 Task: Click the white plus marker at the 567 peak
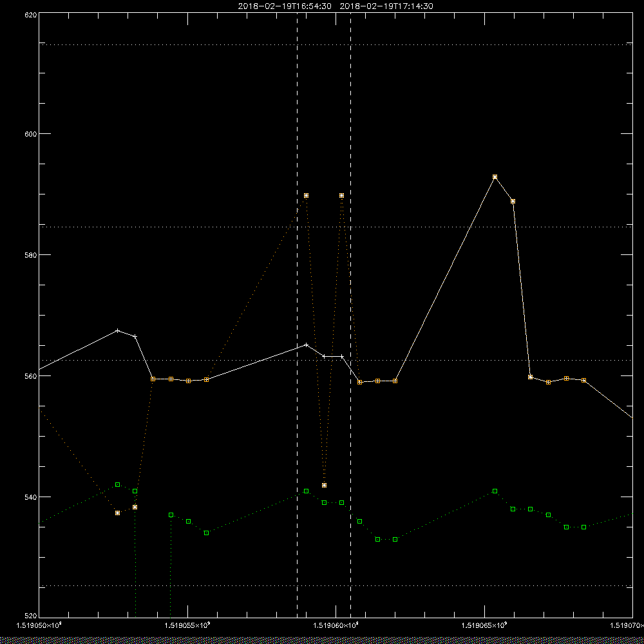pos(117,330)
